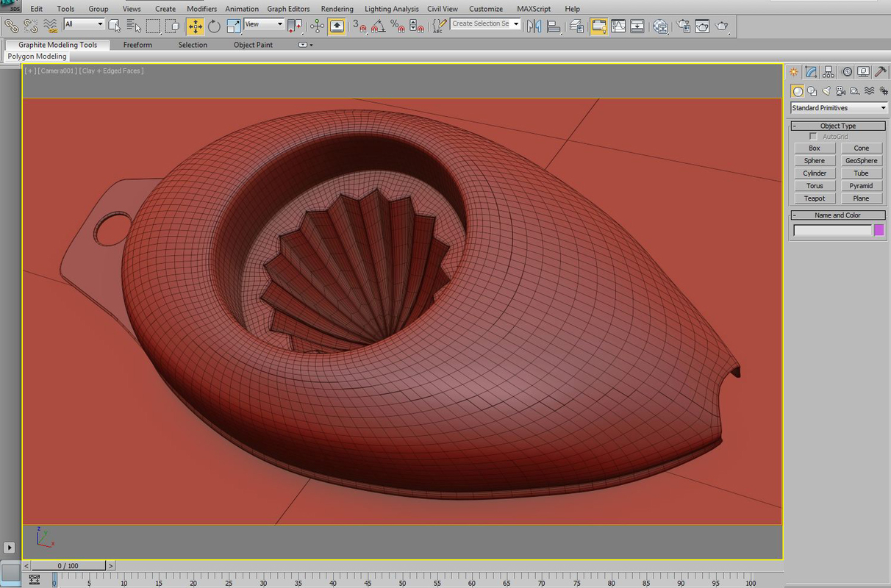Switch to the Cameras creation category
The height and width of the screenshot is (588, 891).
pos(841,90)
